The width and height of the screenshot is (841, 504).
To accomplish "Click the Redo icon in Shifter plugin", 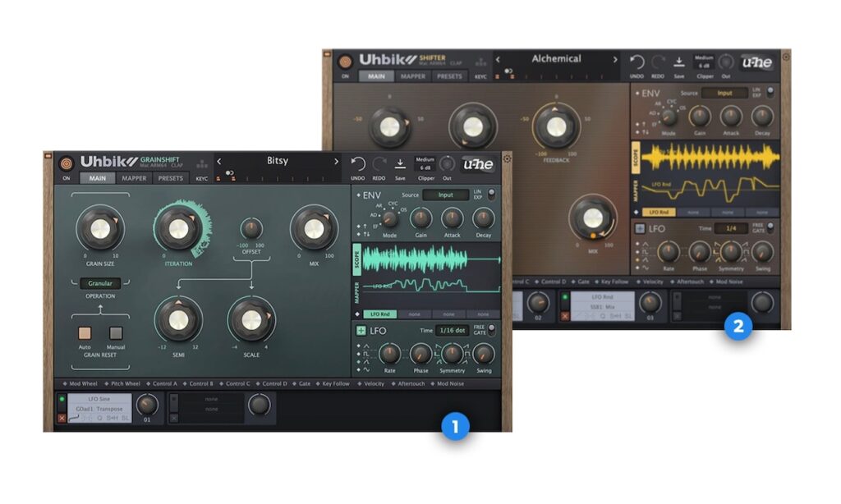I will (658, 61).
